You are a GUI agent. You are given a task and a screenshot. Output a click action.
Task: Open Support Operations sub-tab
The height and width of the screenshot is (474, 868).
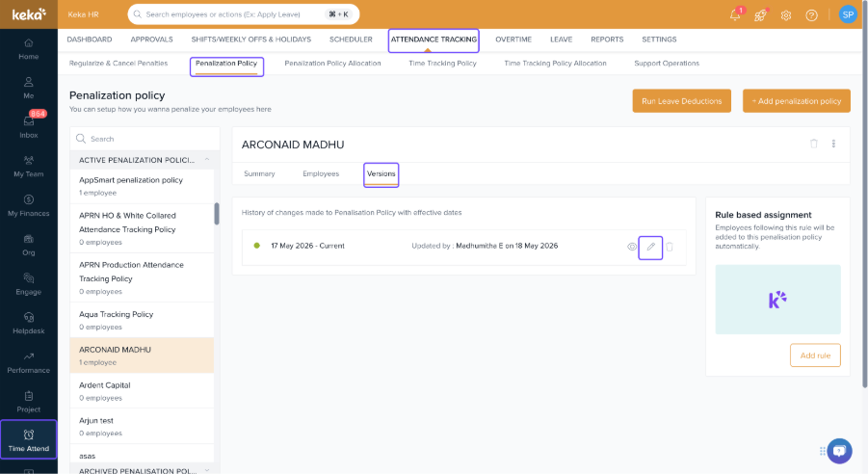[667, 64]
